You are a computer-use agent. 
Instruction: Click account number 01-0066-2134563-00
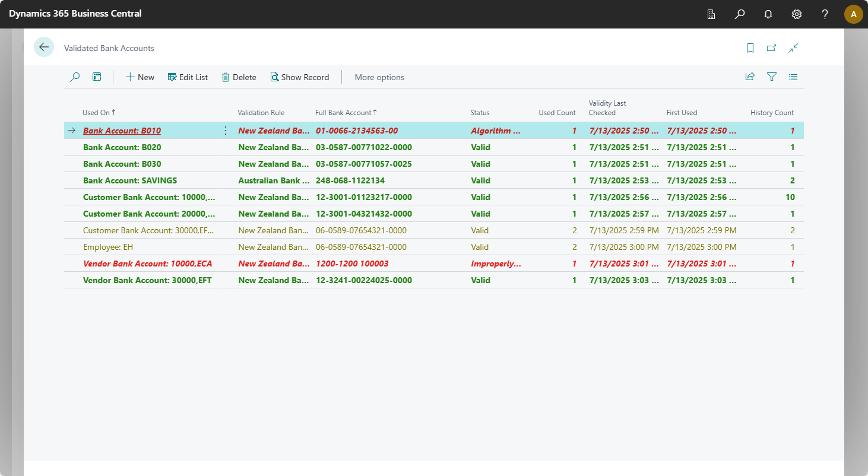click(x=357, y=131)
